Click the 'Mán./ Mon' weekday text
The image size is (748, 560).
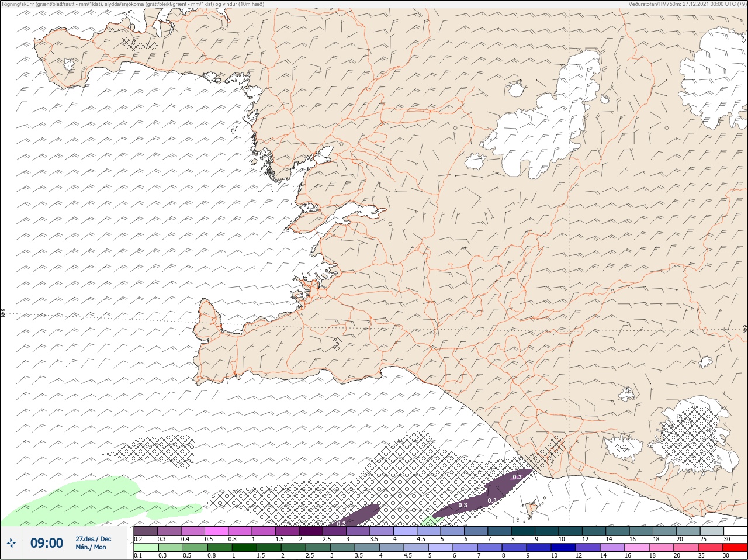91,548
